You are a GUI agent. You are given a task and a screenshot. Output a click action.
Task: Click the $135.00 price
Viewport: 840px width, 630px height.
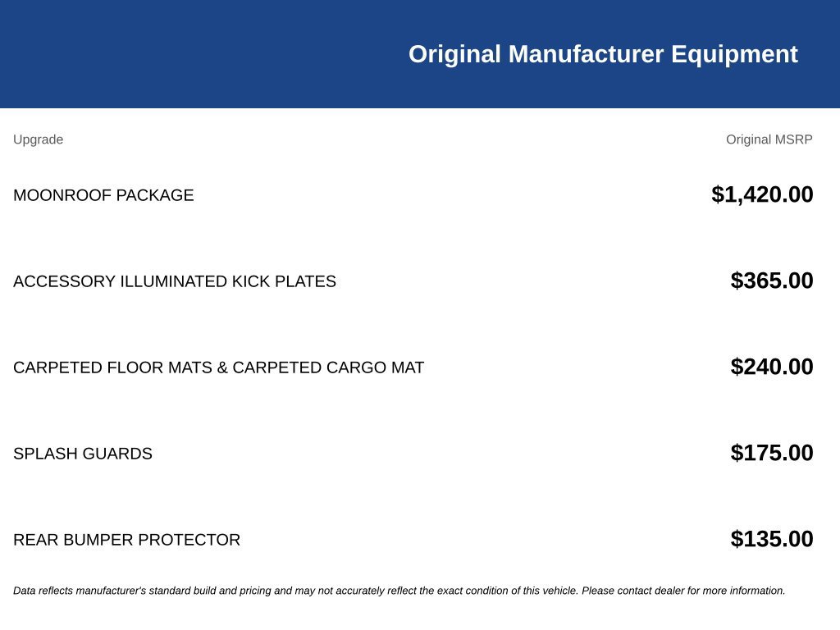772,539
